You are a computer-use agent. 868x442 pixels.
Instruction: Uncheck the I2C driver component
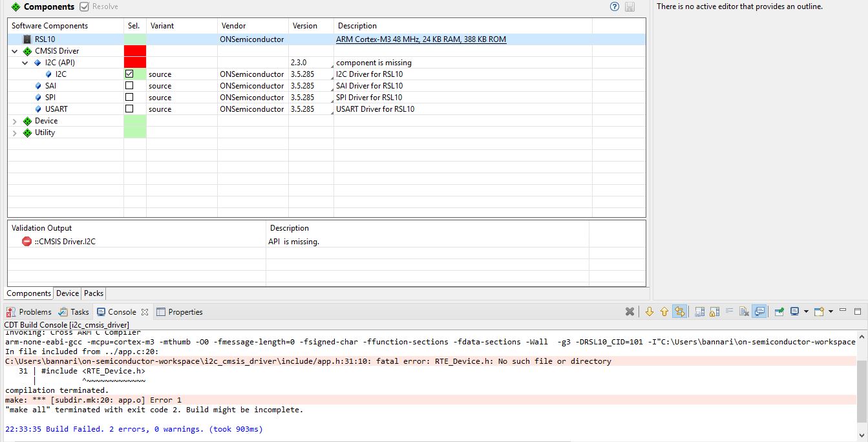pos(129,74)
